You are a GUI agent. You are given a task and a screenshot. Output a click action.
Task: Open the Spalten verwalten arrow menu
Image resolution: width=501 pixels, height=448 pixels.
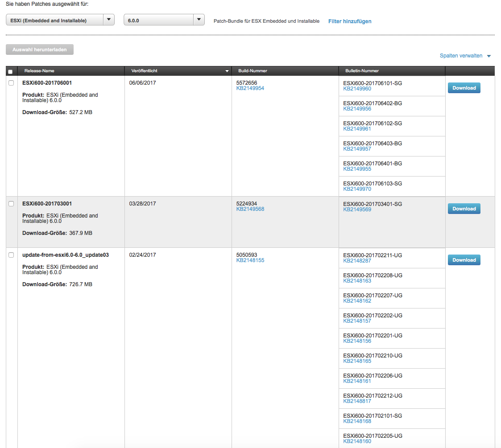pos(489,56)
